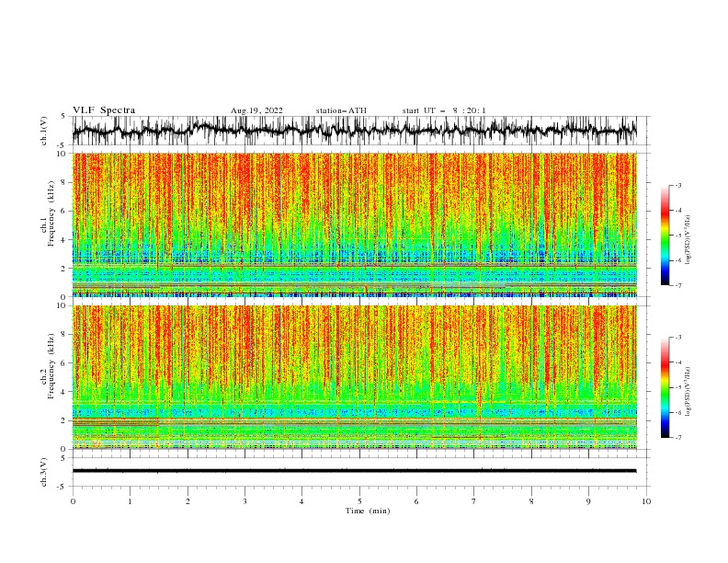The height and width of the screenshot is (563, 728).
Task: Click the ch.1 spectrogram plot
Action: click(354, 224)
